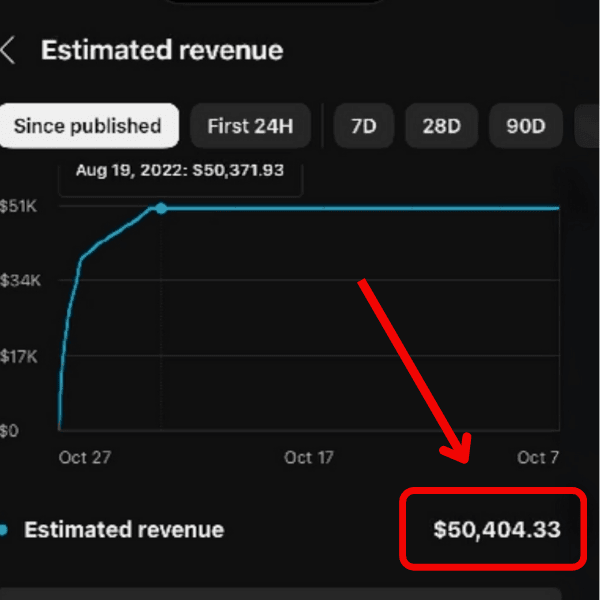Click the Oct 17 x-axis date

pyautogui.click(x=309, y=457)
